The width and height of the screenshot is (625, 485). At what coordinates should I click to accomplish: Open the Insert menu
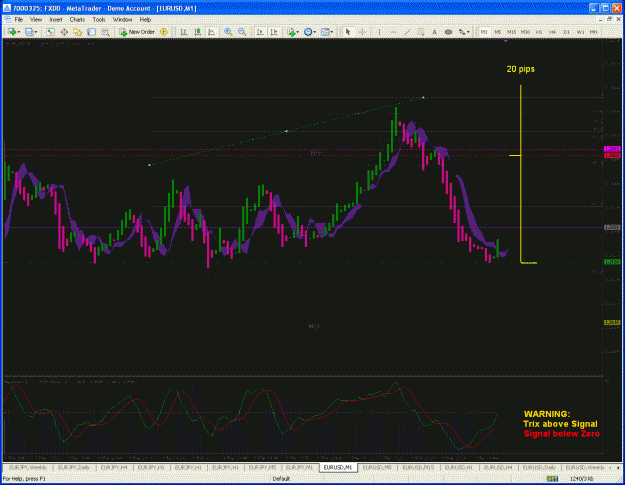[x=56, y=20]
